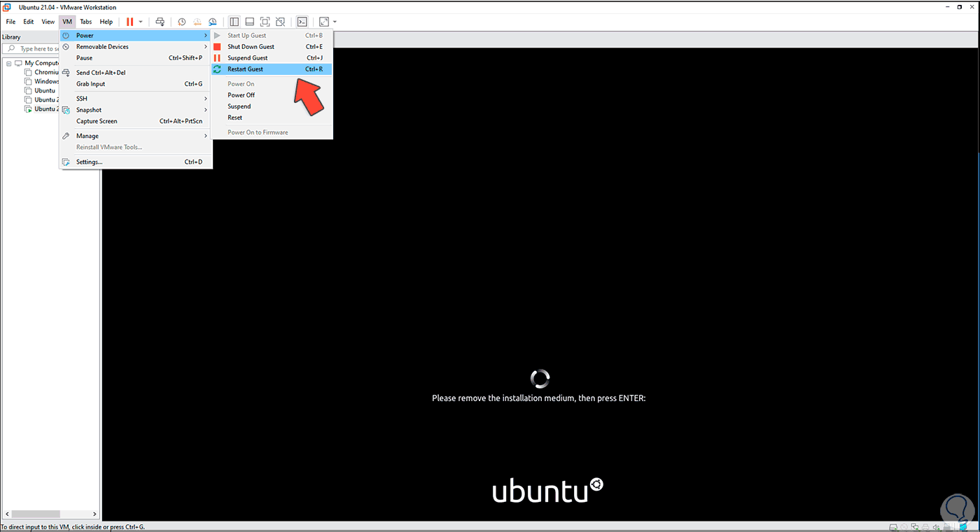Screen dimensions: 980x532
Task: Click Pause in the VM menu
Action: click(x=135, y=58)
